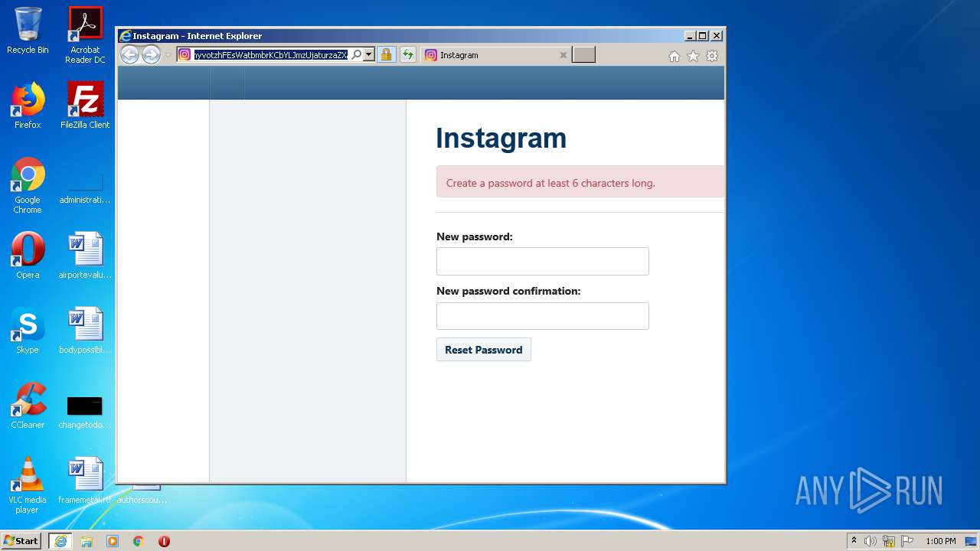Open Internet Explorer tools gear icon
This screenshot has width=980, height=551.
pyautogui.click(x=712, y=56)
